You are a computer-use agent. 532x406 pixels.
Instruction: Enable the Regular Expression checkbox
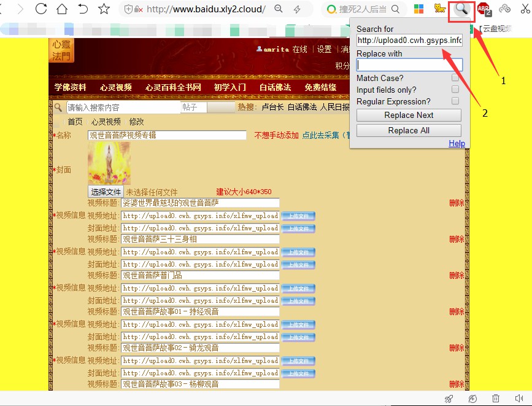(x=455, y=101)
